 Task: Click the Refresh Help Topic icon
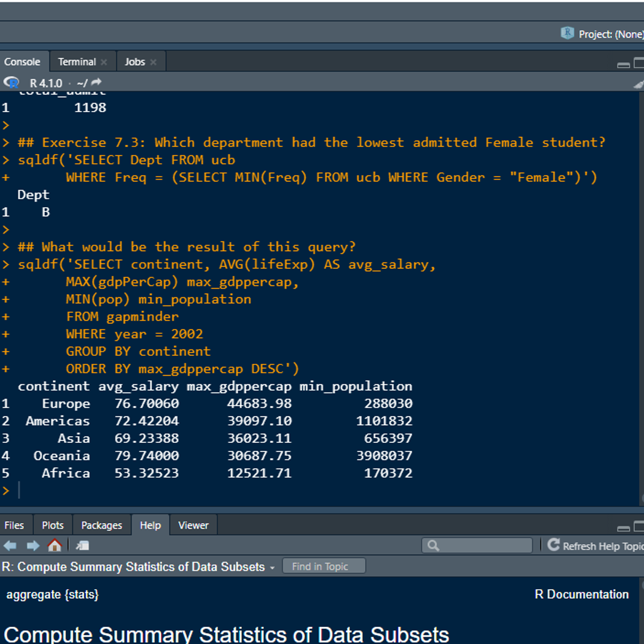(553, 546)
